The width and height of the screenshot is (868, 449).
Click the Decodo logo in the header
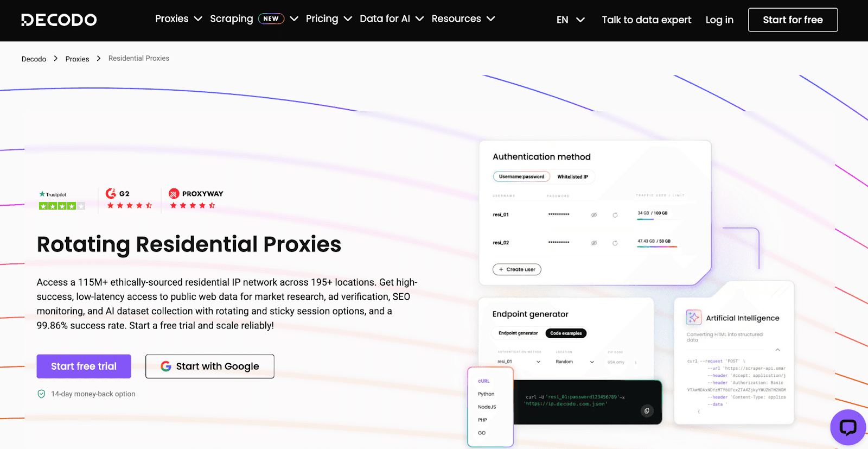tap(59, 20)
